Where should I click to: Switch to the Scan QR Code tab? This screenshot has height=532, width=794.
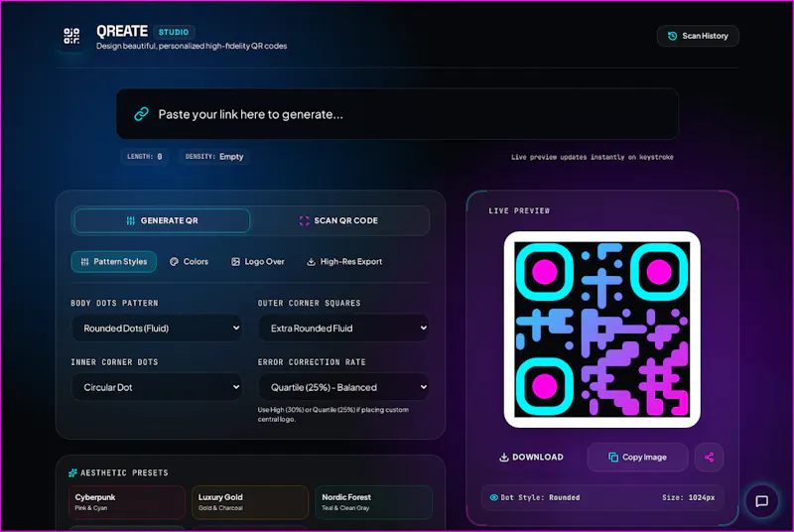338,220
